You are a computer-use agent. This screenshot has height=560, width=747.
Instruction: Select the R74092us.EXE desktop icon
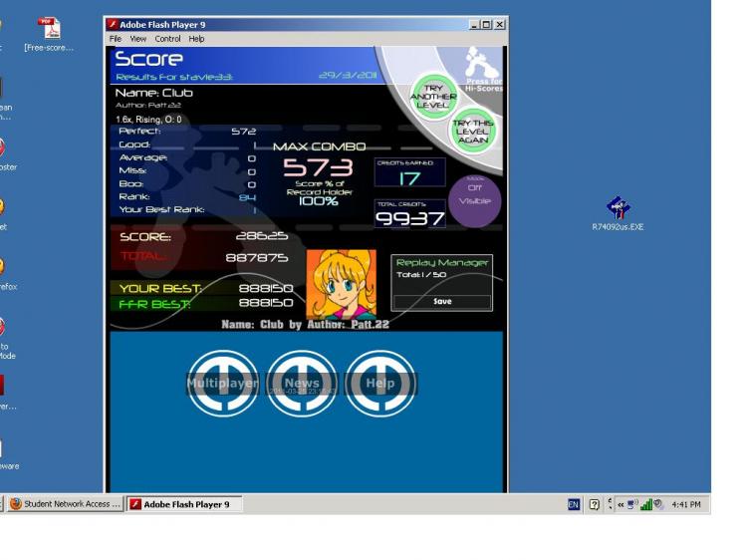click(618, 213)
